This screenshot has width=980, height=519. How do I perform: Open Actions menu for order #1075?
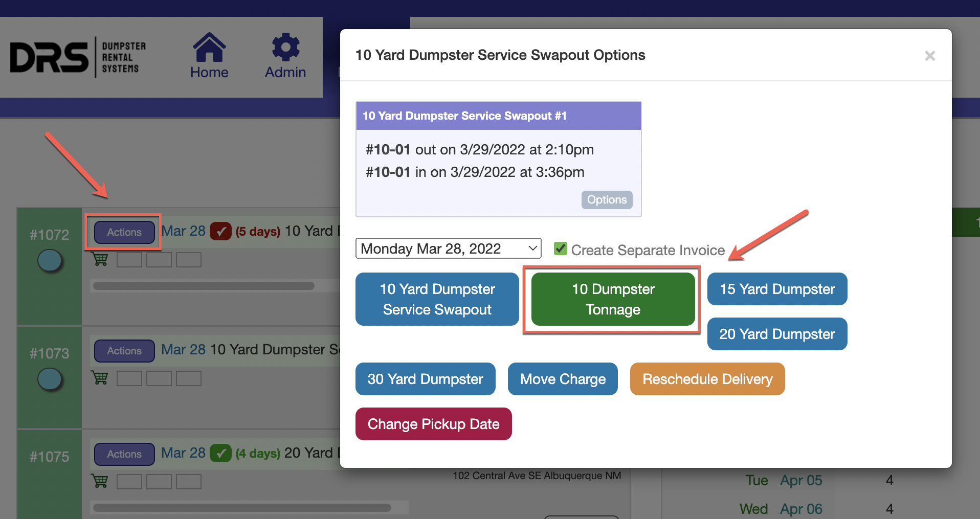(x=124, y=454)
